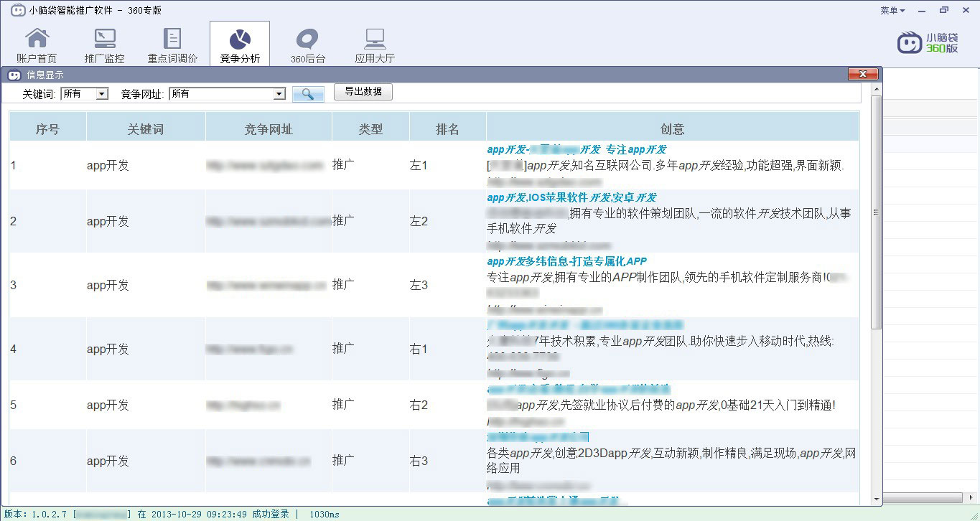Select the app开发 keyword in row 2
Viewport: 980px width, 521px height.
(x=108, y=221)
